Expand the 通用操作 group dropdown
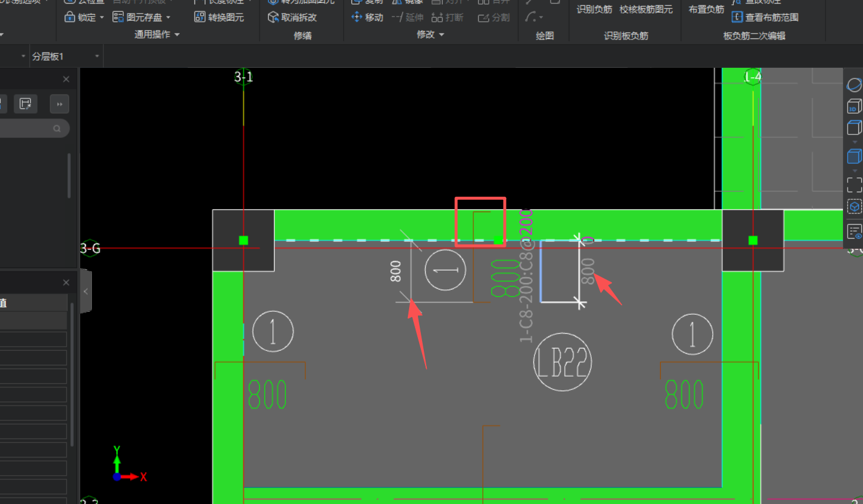Screen dimensions: 863x504 tap(177, 35)
